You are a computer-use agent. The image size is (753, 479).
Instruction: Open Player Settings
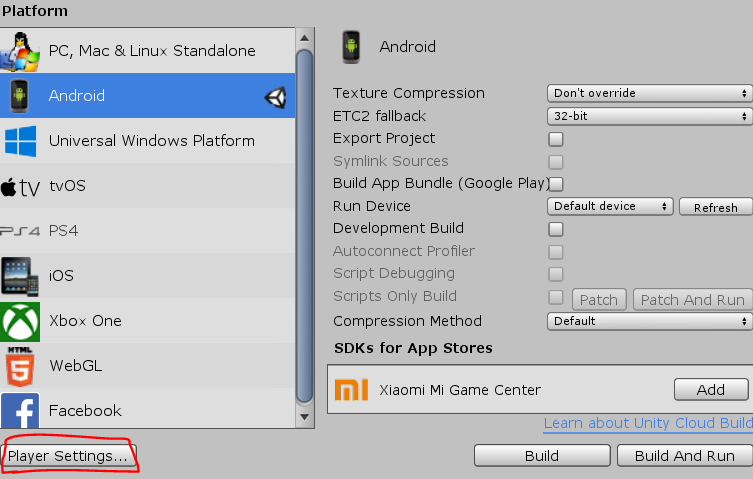pyautogui.click(x=69, y=455)
